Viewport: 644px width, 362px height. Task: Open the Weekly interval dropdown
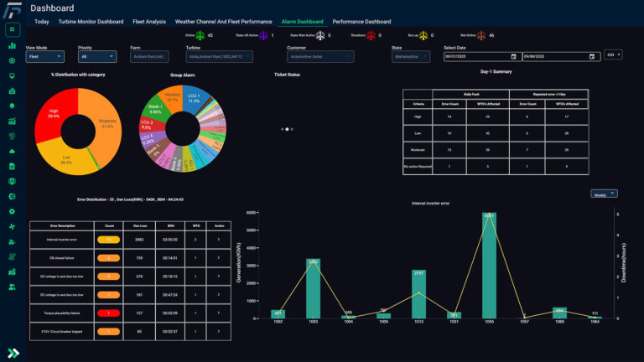pyautogui.click(x=604, y=194)
